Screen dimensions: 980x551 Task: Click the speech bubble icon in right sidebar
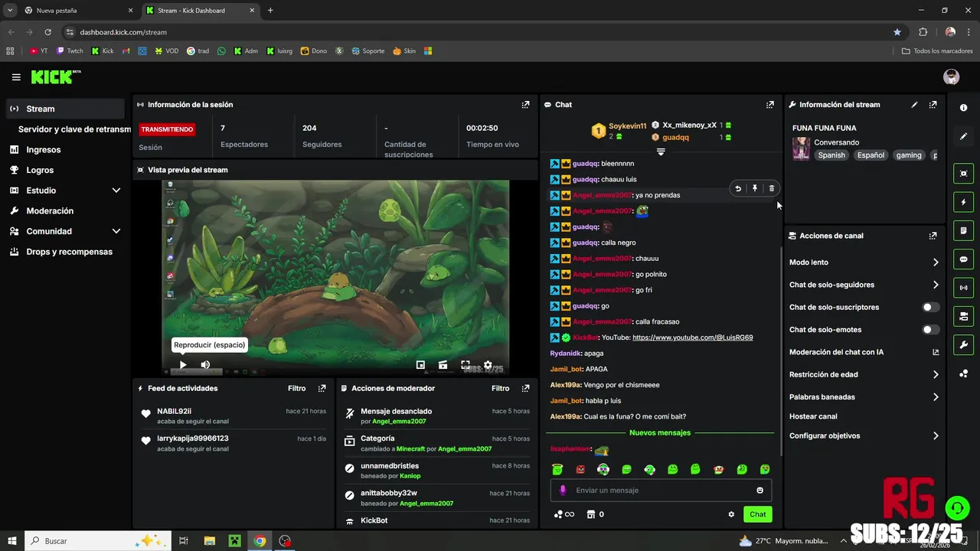coord(963,259)
